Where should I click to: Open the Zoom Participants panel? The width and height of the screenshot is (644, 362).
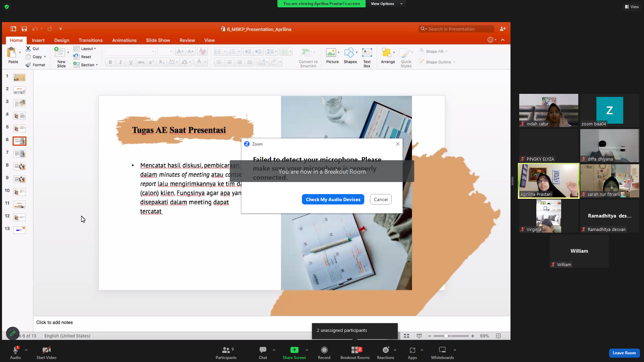[226, 353]
